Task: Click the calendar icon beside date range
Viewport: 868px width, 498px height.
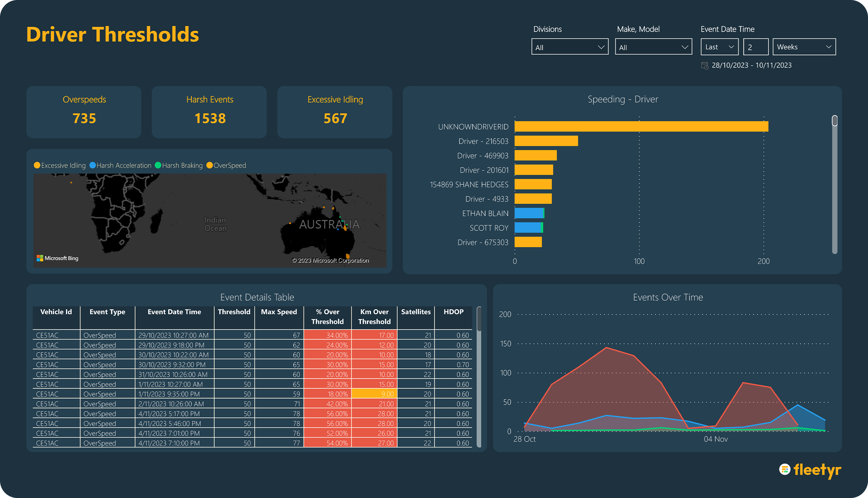Action: [705, 65]
